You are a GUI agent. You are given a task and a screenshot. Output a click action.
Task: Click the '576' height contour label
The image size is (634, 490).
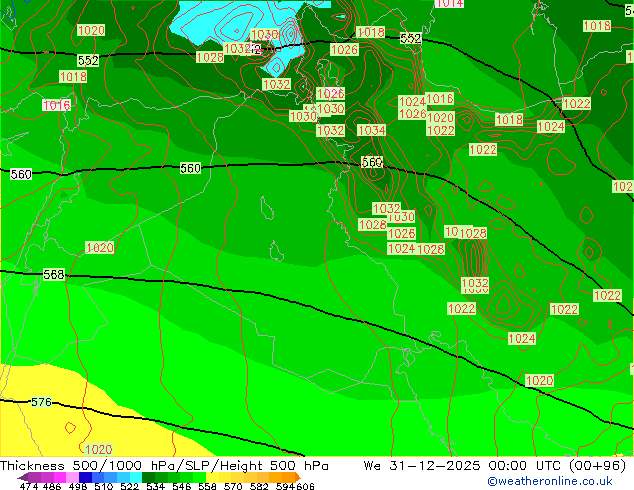coord(41,402)
